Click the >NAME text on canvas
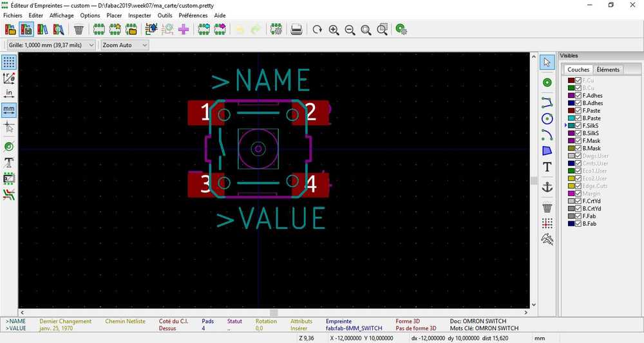This screenshot has height=343, width=644. [x=261, y=80]
